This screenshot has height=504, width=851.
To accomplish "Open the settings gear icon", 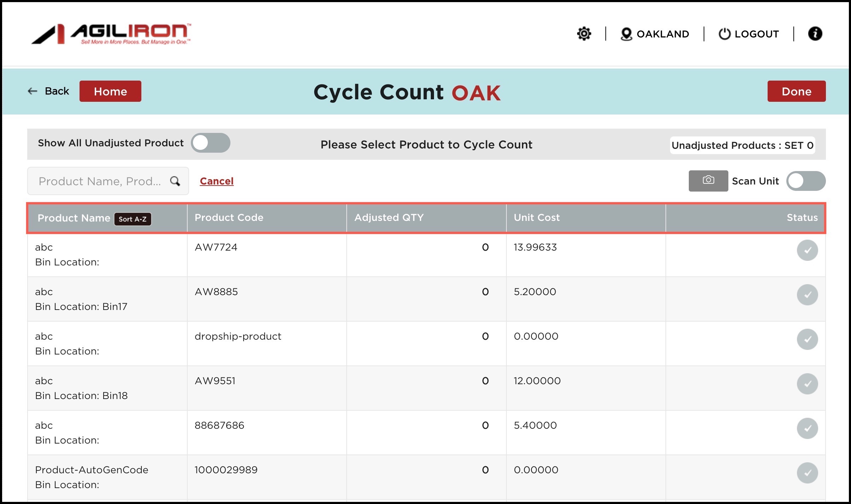I will click(584, 34).
